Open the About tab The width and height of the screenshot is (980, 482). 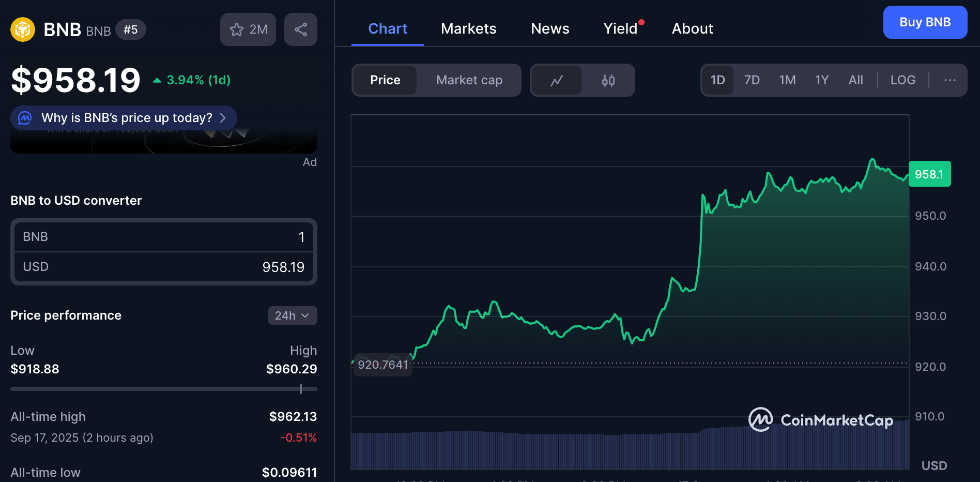click(x=692, y=28)
